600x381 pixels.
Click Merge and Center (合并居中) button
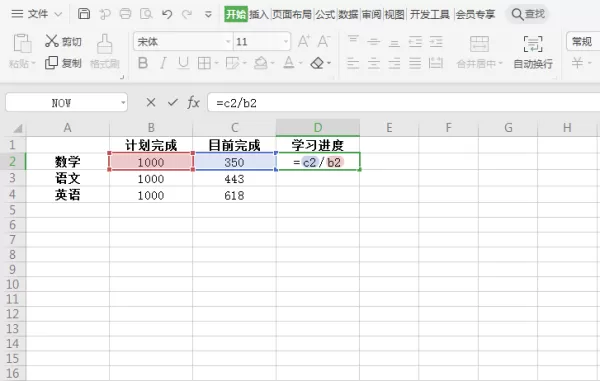[x=479, y=52]
